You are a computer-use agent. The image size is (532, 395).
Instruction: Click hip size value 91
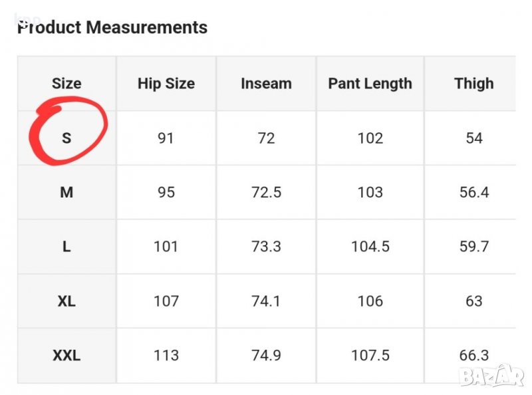point(166,138)
